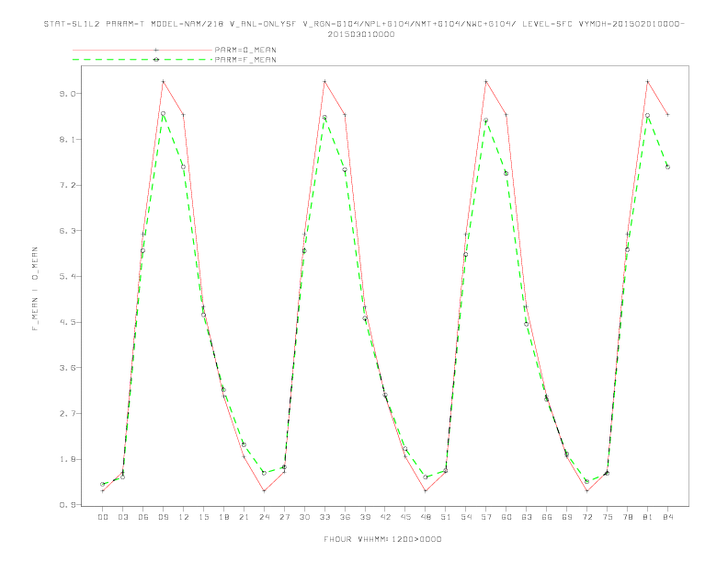Screen dimensions: 728x563
Task: Click x-axis forecast hour label 18
Action: (223, 517)
